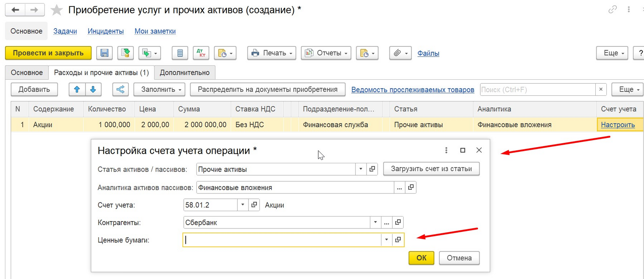
Task: Close the Настройка счета учета dialog
Action: [479, 150]
